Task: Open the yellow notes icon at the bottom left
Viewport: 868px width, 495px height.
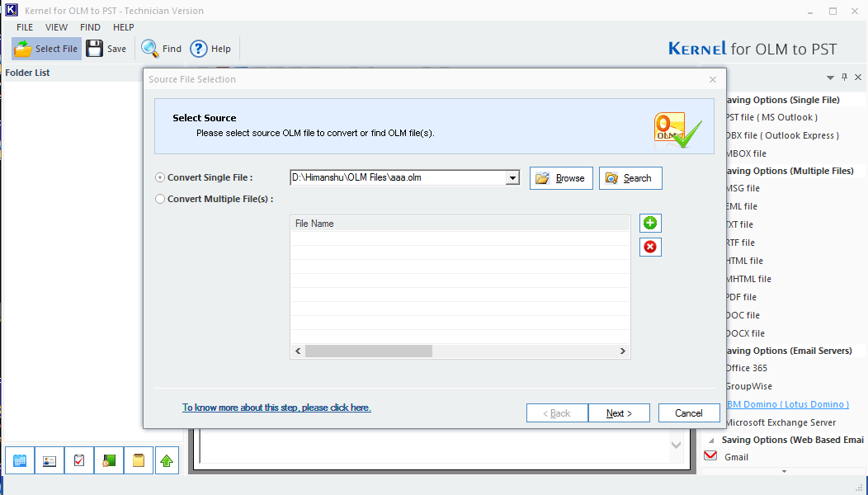Action: 139,460
